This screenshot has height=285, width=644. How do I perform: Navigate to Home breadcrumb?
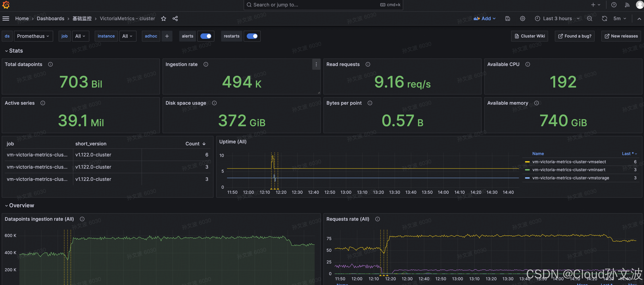22,18
